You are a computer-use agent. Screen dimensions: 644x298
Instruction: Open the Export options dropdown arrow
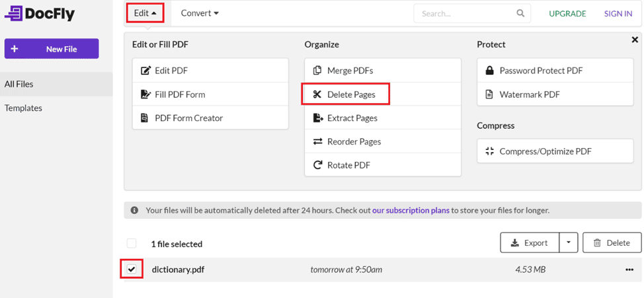(x=569, y=242)
